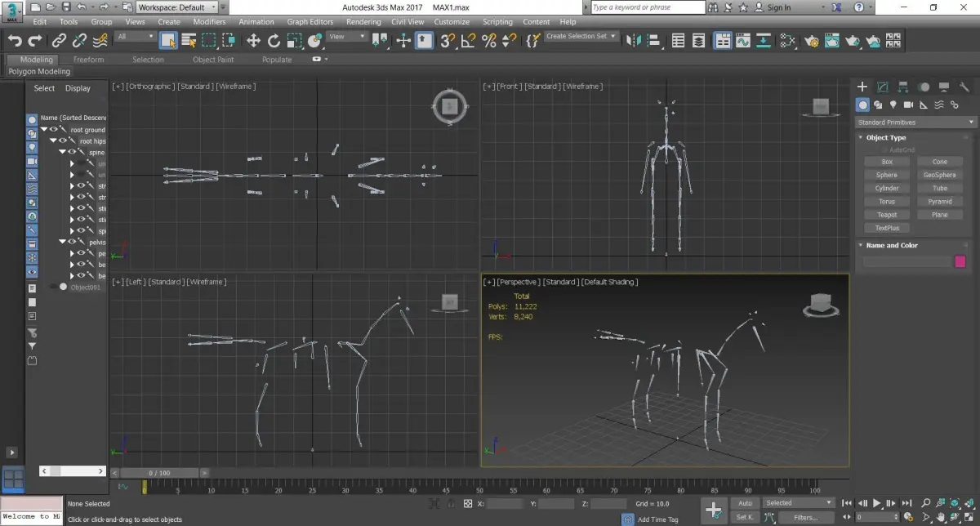Activate the Select and Link tool
The width and height of the screenshot is (980, 526).
(x=59, y=40)
